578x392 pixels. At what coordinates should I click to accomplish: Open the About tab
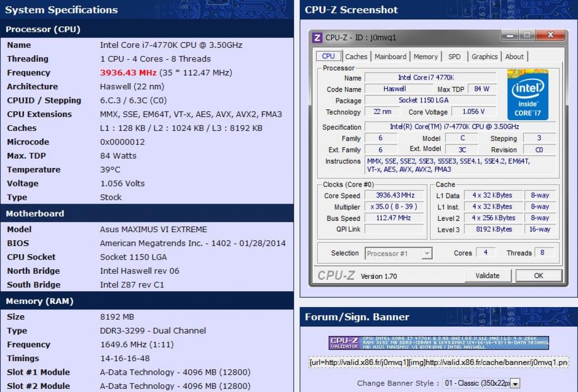tap(514, 57)
